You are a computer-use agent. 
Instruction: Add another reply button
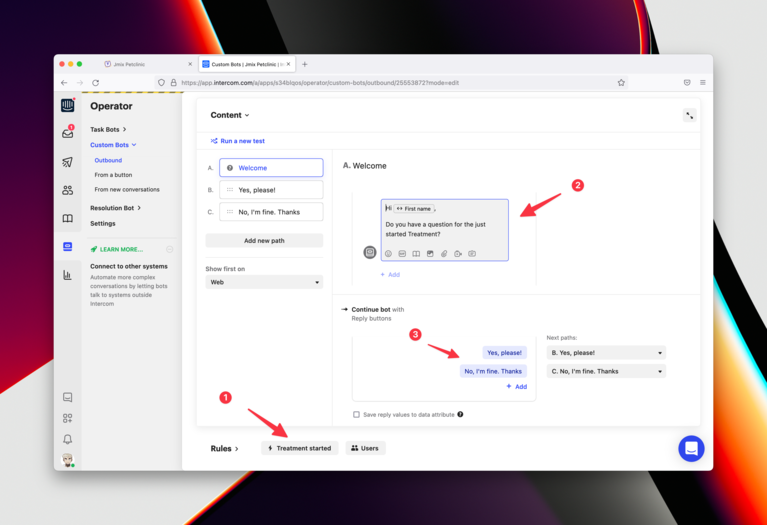pyautogui.click(x=517, y=387)
